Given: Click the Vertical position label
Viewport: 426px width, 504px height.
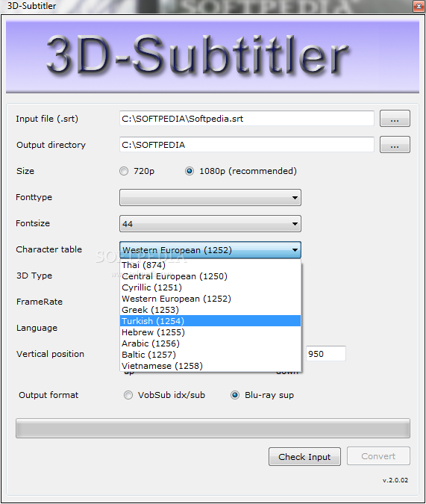Looking at the screenshot, I should [50, 354].
